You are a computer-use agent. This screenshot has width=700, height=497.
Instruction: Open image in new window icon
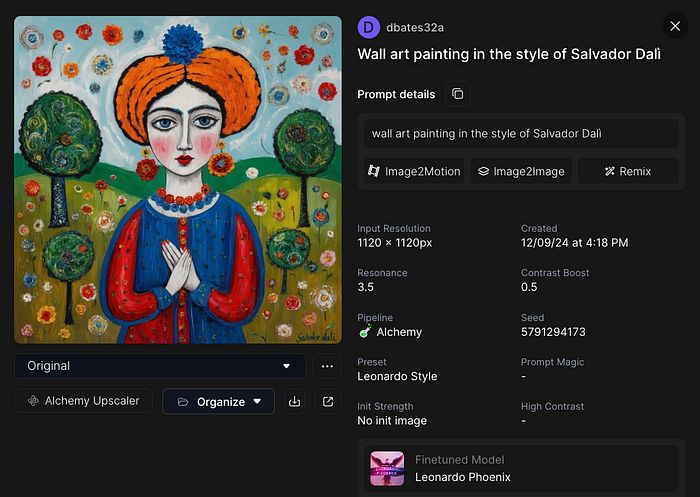click(x=328, y=401)
